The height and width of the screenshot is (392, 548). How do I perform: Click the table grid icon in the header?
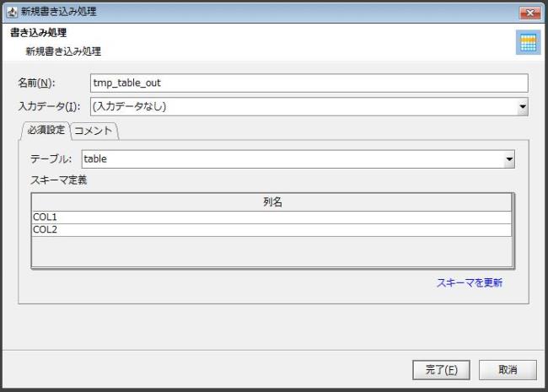pyautogui.click(x=527, y=43)
